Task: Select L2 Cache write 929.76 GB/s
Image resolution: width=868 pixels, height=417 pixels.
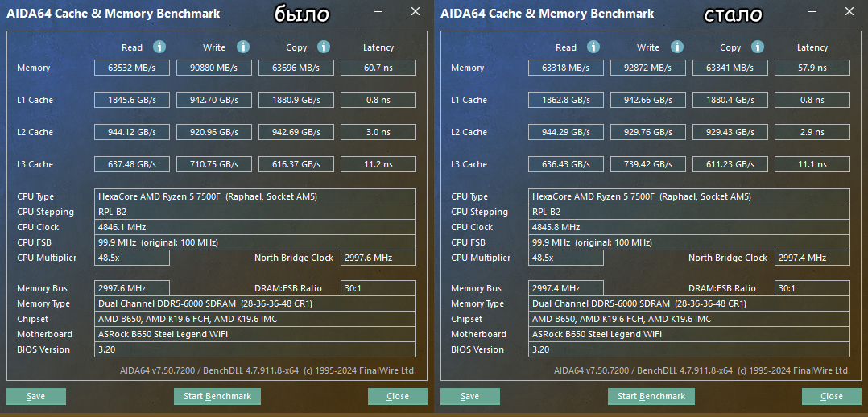Action: point(647,132)
